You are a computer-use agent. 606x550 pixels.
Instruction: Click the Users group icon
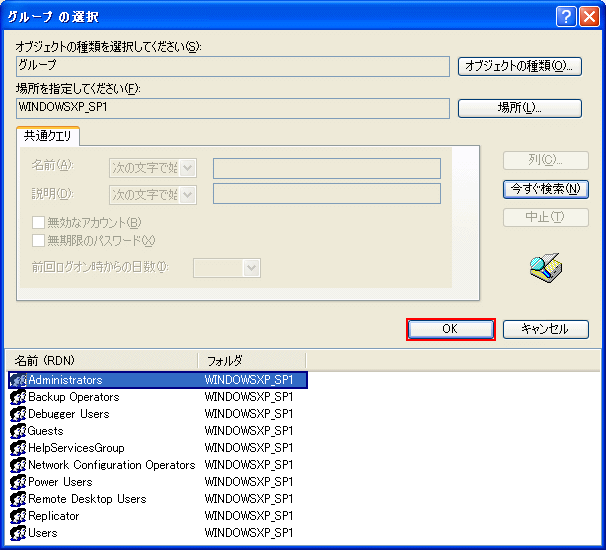tap(18, 533)
